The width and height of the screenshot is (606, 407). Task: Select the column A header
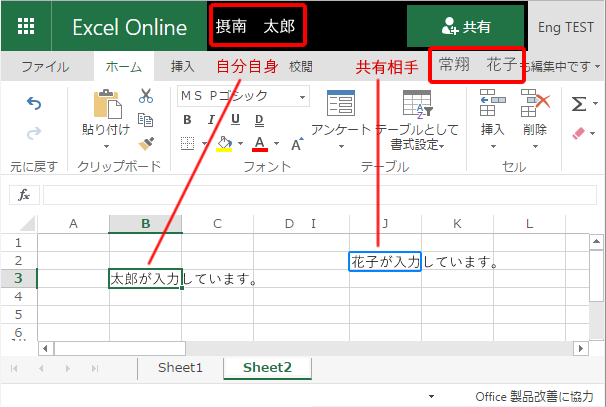73,224
